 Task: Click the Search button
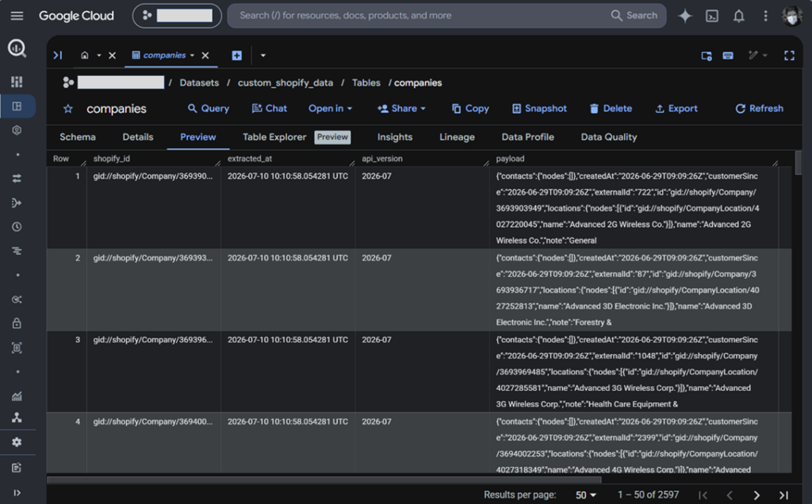pyautogui.click(x=634, y=16)
